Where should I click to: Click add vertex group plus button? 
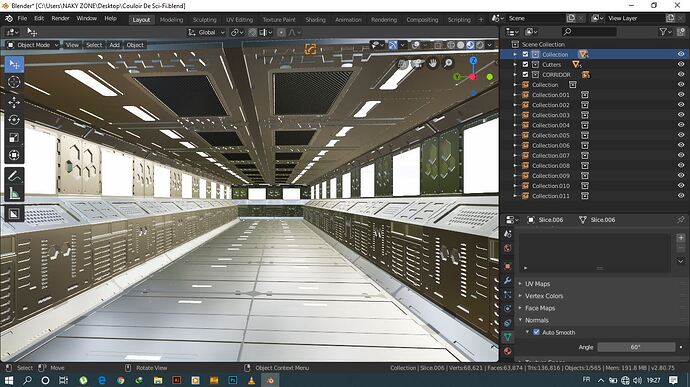click(680, 238)
